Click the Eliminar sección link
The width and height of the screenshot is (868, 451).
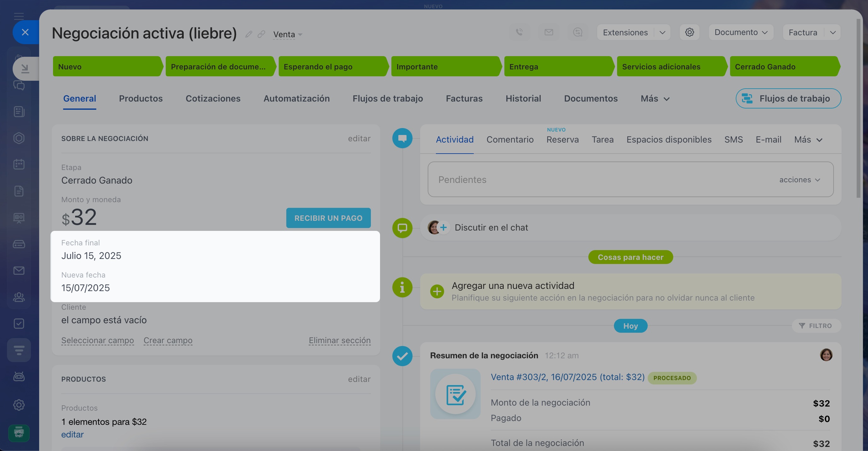click(340, 340)
